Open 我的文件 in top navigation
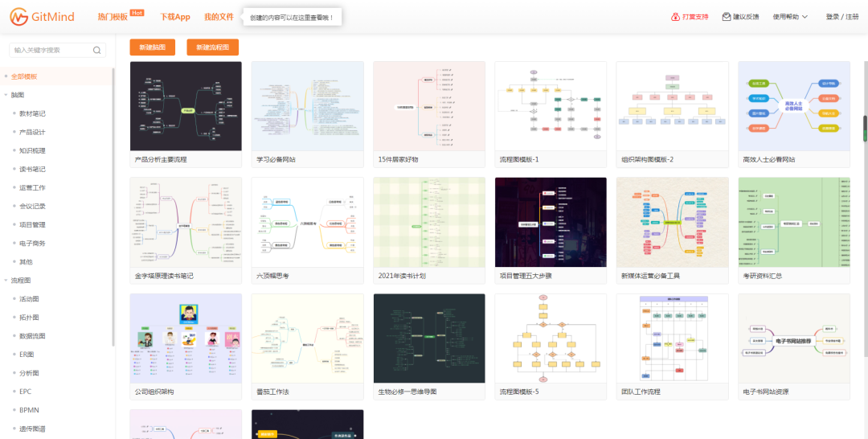Screen dimensions: 868x439 click(x=219, y=17)
